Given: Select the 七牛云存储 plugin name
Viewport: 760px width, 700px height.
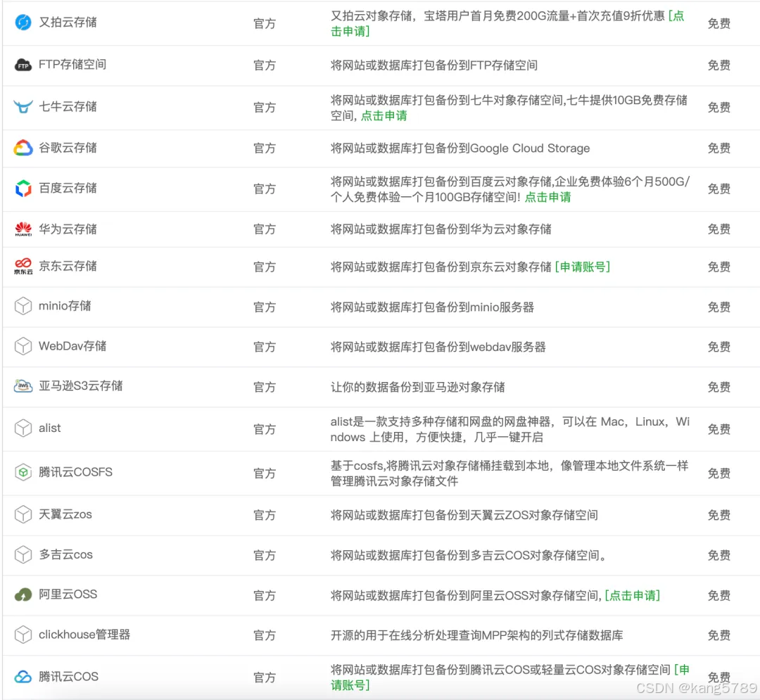Looking at the screenshot, I should pyautogui.click(x=68, y=106).
